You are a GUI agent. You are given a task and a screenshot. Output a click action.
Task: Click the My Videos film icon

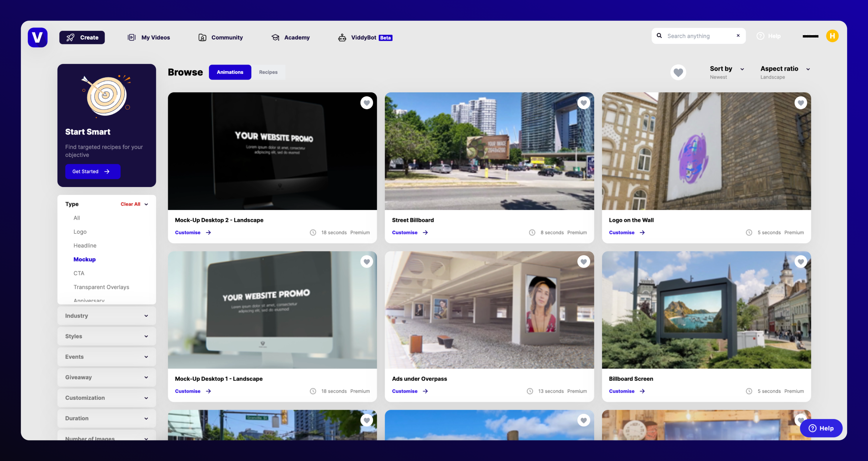pyautogui.click(x=132, y=37)
